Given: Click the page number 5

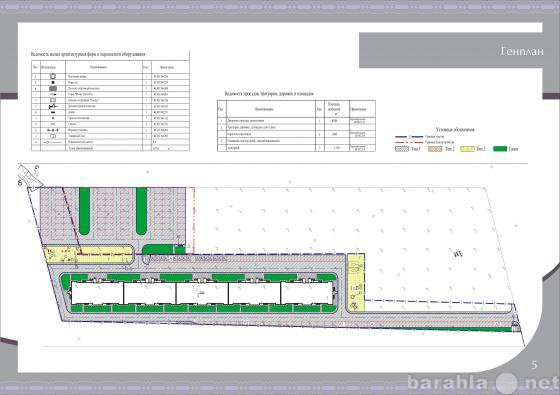Looking at the screenshot, I should 534,365.
